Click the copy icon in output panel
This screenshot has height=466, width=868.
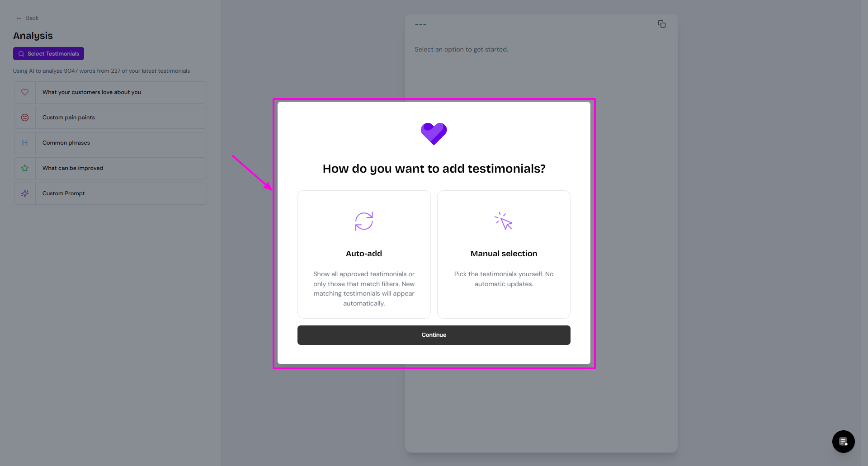coord(661,24)
